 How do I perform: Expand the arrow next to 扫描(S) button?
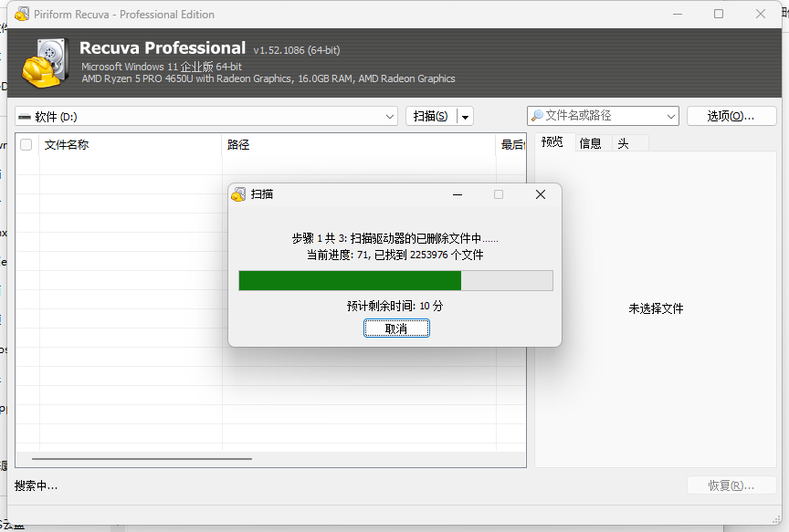click(466, 117)
